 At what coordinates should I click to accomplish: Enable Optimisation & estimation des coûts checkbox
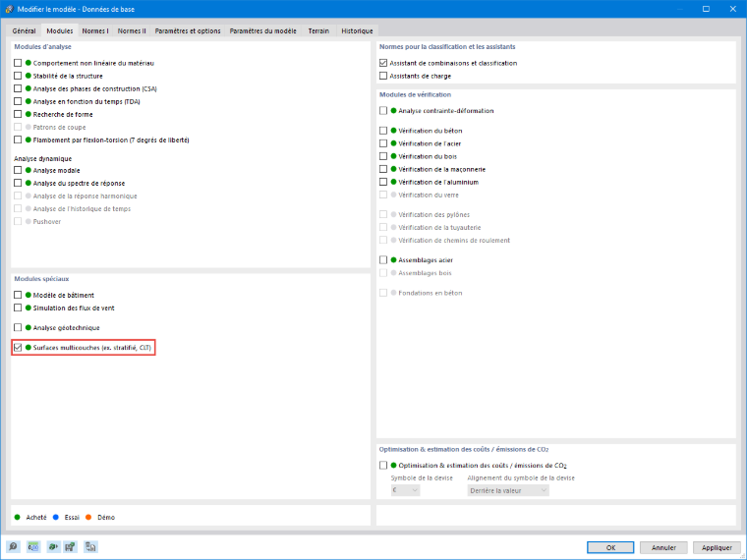[x=383, y=466]
